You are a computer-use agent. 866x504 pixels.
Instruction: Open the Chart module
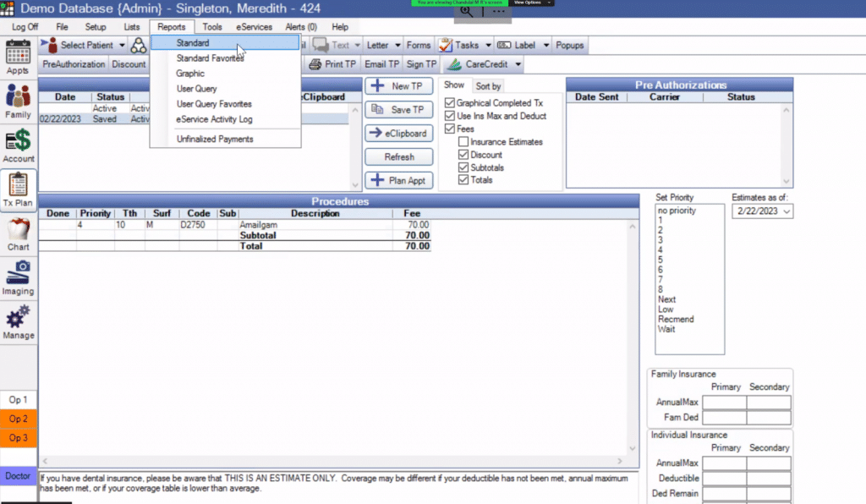click(19, 234)
